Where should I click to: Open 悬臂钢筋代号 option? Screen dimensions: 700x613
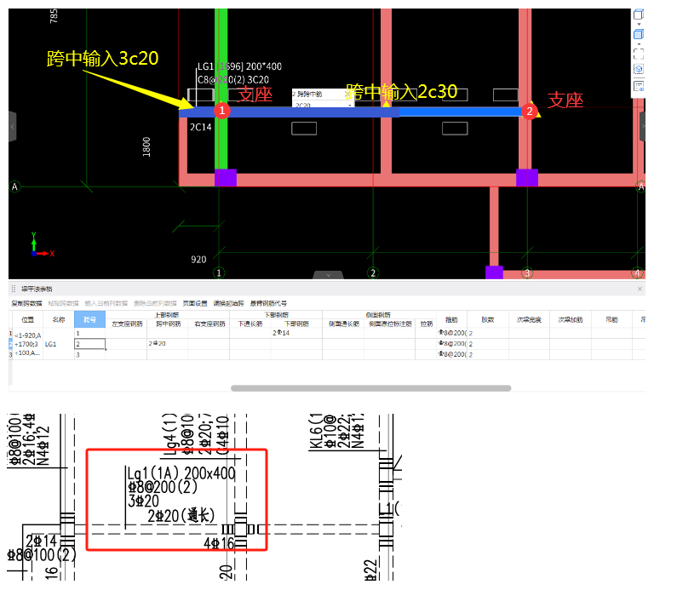268,304
